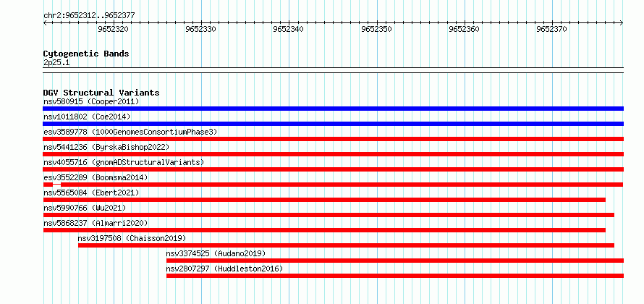Image resolution: width=644 pixels, height=304 pixels.
Task: Click ruler position 9652350
Action: pos(376,29)
